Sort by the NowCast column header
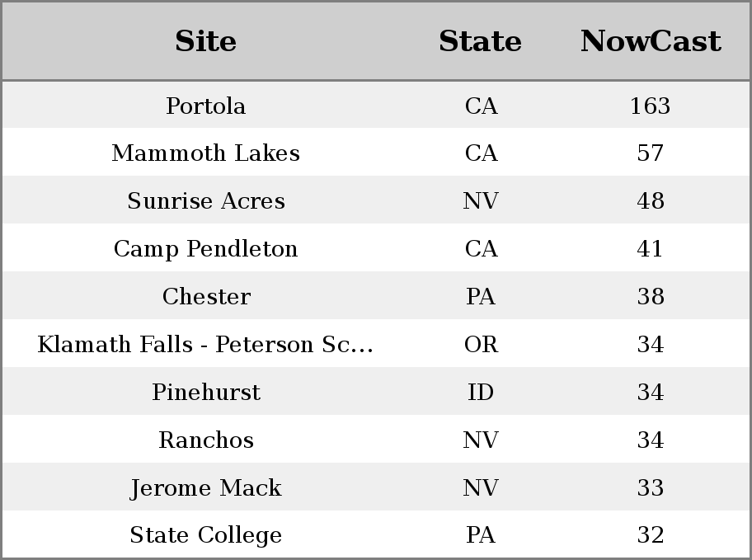752x560 pixels. 651,41
